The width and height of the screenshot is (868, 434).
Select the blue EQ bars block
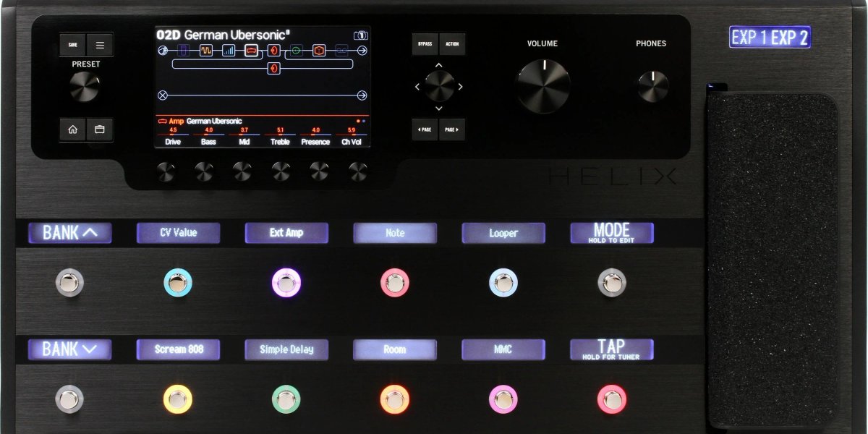point(228,50)
